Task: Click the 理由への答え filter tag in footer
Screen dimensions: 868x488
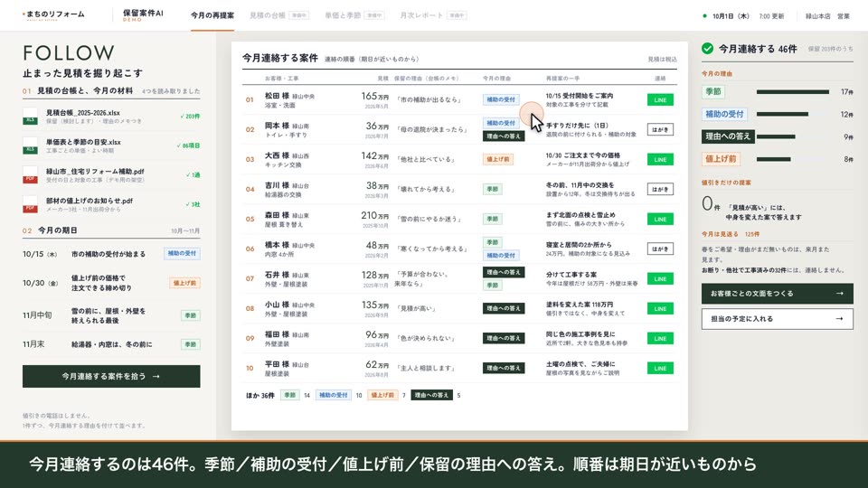Action: [432, 395]
